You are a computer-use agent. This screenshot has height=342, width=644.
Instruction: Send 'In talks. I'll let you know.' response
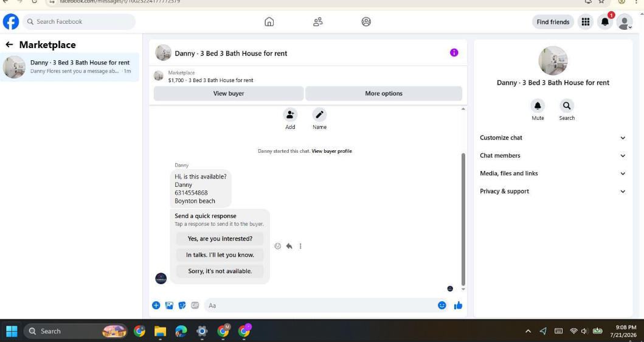coord(220,255)
